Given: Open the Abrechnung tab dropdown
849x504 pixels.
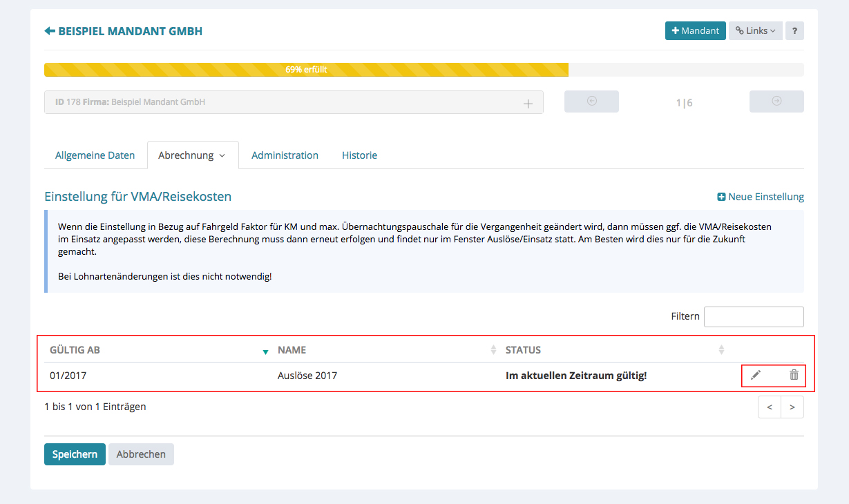Looking at the screenshot, I should coord(192,155).
